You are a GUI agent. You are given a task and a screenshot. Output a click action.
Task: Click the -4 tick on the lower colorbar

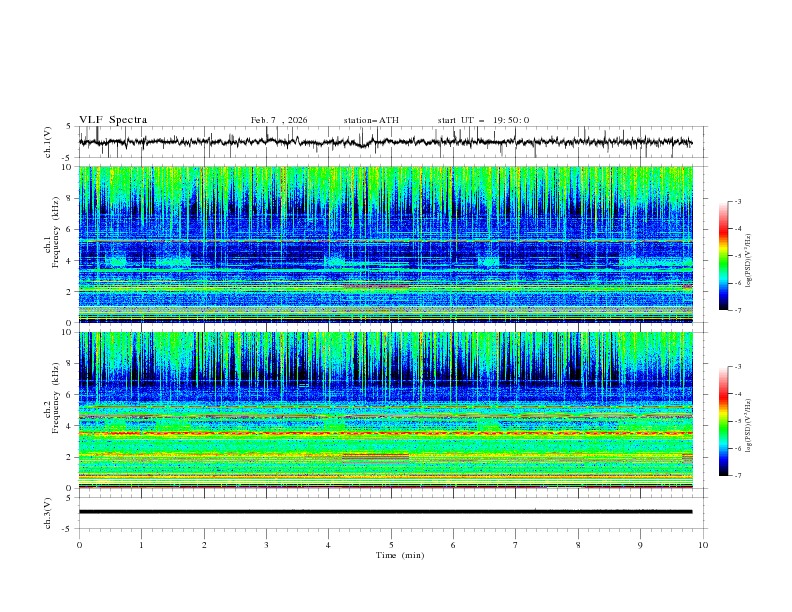pos(737,394)
